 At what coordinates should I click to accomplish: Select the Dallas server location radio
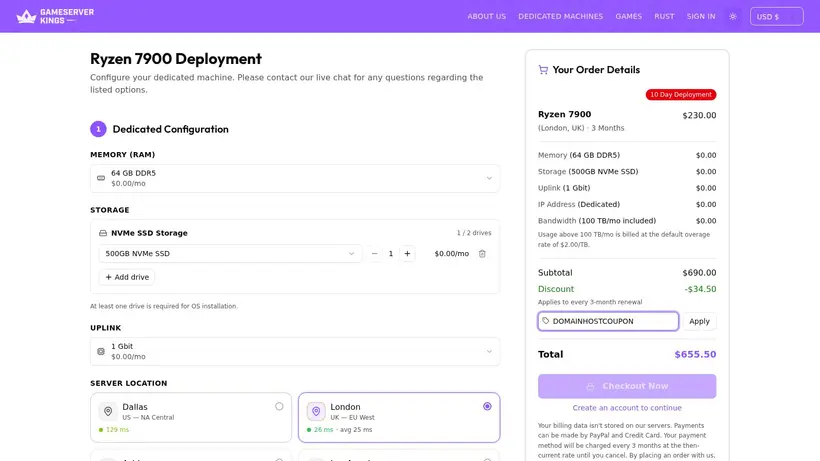pos(279,406)
